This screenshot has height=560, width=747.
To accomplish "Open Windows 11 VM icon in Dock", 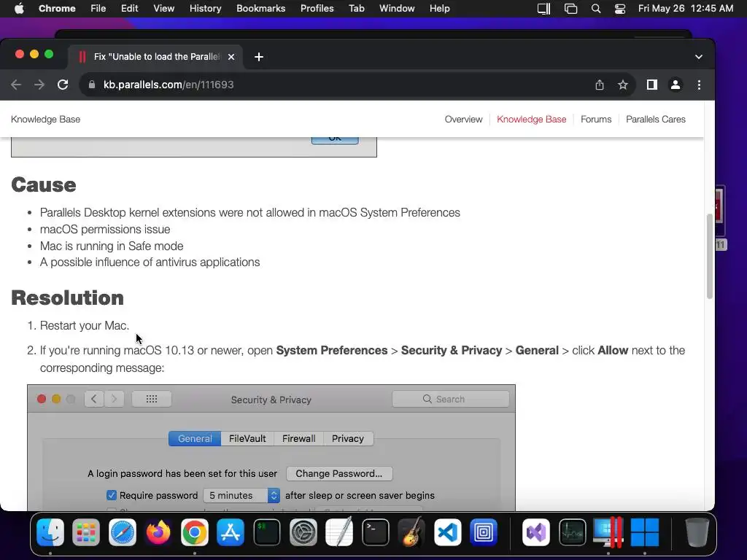I will click(x=645, y=532).
